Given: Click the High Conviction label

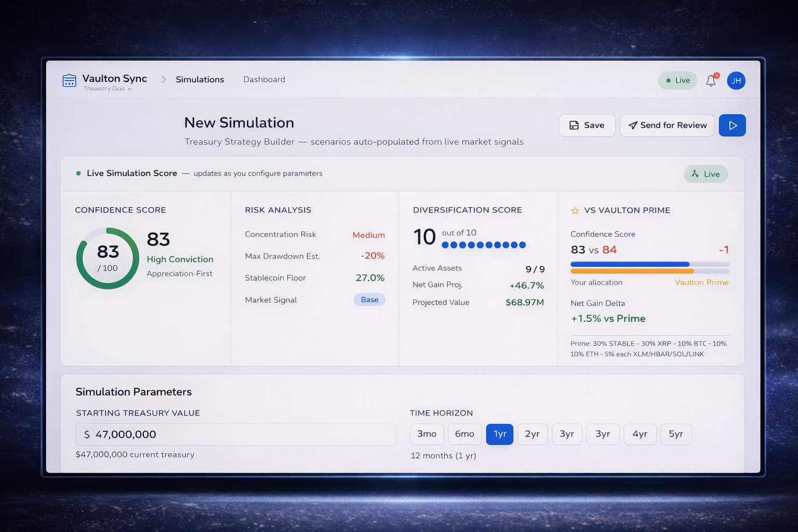Looking at the screenshot, I should pos(180,259).
